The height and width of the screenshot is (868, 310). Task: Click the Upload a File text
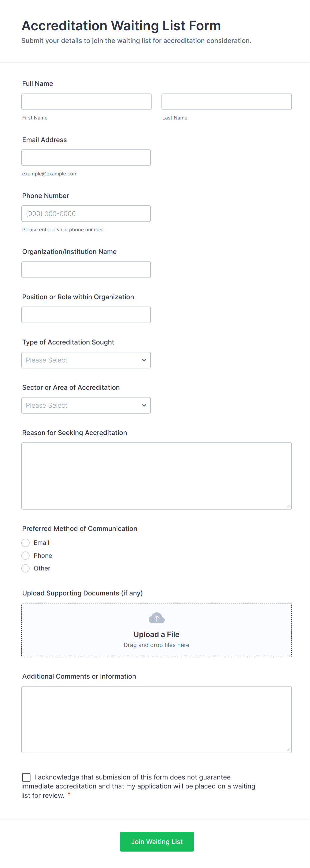tap(157, 634)
